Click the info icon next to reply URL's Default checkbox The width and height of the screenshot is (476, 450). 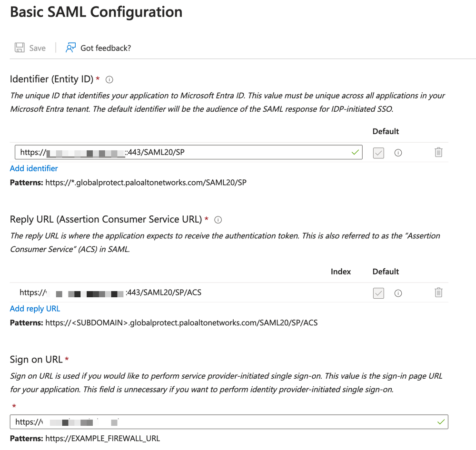(398, 293)
